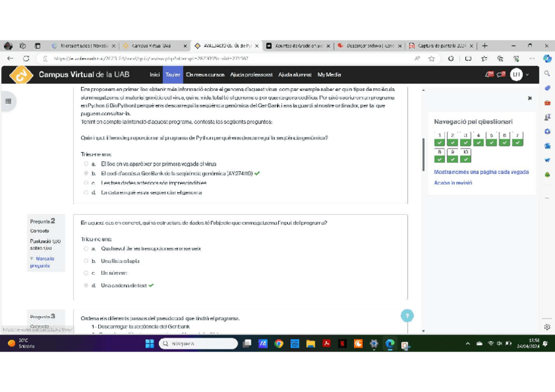
Task: Open the Tauler menu item
Action: (173, 75)
